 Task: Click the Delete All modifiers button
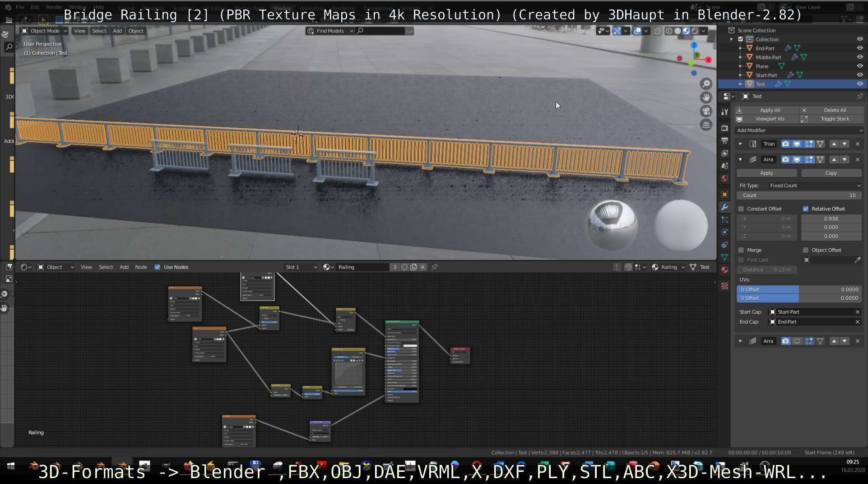(831, 110)
